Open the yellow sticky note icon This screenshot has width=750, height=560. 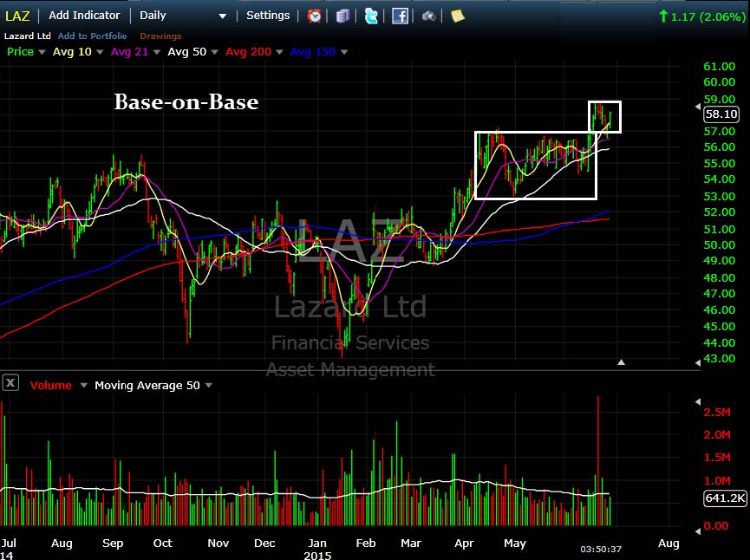click(458, 16)
